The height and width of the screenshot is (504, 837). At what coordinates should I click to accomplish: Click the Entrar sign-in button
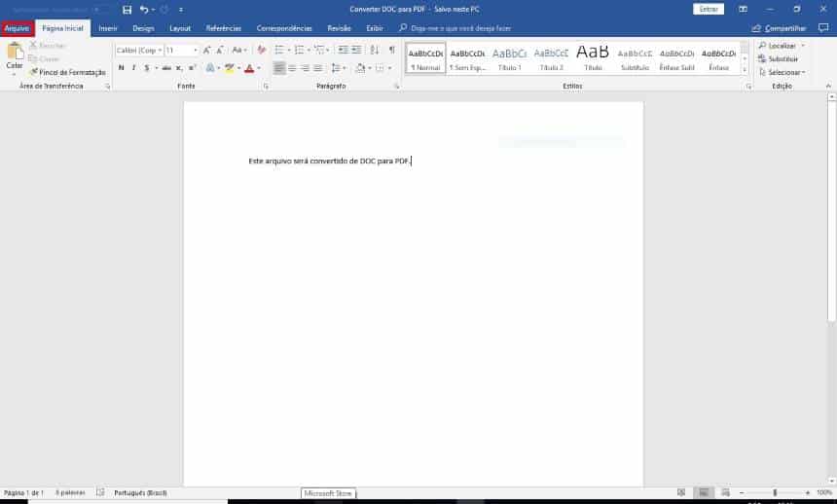pos(709,9)
